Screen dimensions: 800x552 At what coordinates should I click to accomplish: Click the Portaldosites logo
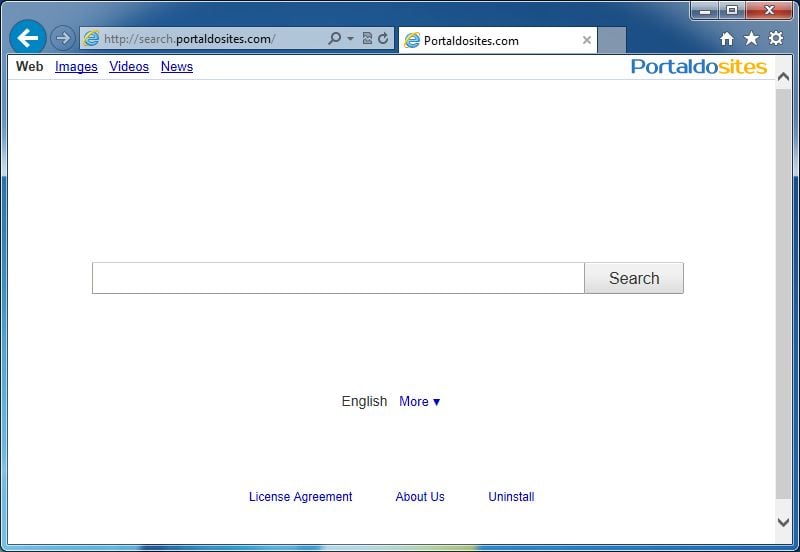click(x=698, y=67)
